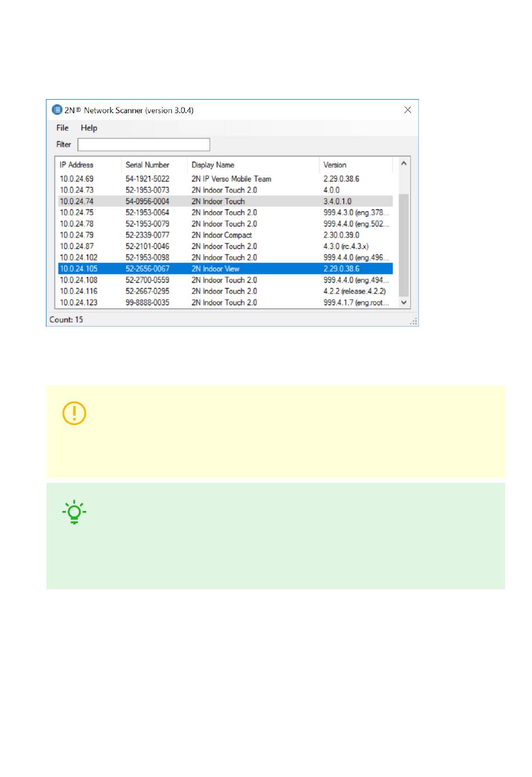Click serial number 52-2339-0077
This screenshot has height=777, width=532.
click(x=147, y=235)
